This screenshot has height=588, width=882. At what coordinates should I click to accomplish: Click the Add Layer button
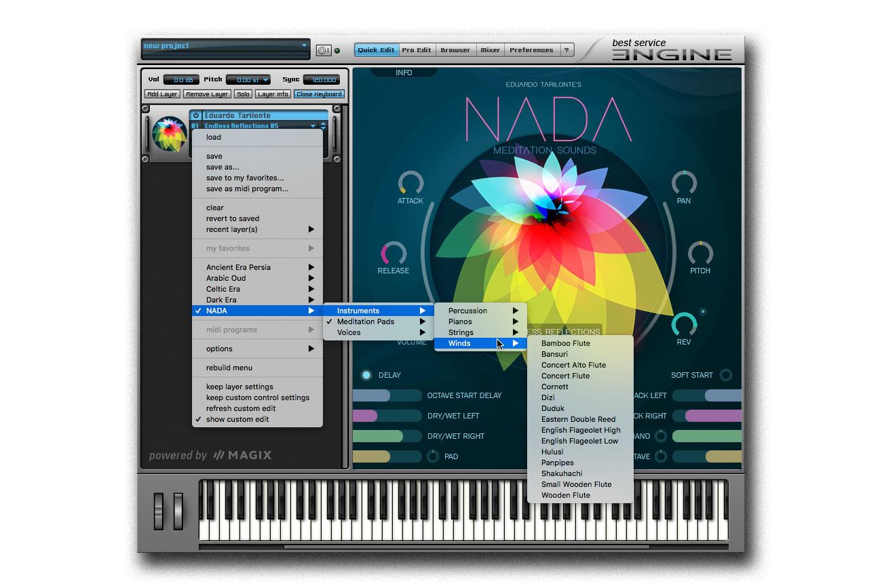click(162, 94)
